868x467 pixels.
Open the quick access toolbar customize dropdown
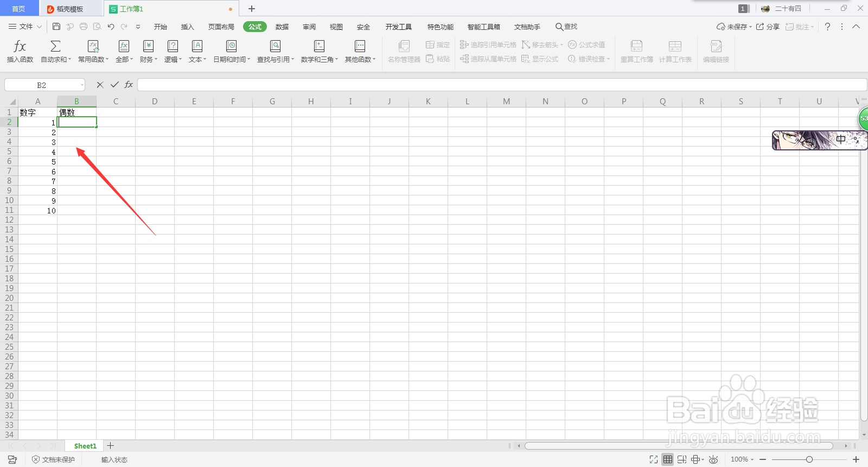click(138, 27)
